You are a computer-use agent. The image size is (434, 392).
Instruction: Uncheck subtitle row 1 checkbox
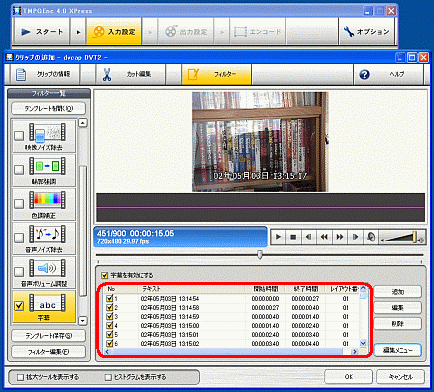pyautogui.click(x=110, y=298)
